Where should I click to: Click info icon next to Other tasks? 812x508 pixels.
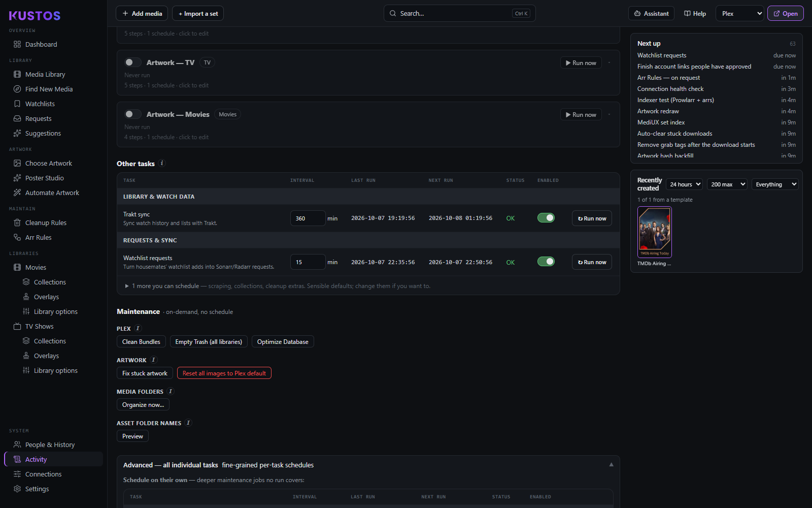click(162, 163)
